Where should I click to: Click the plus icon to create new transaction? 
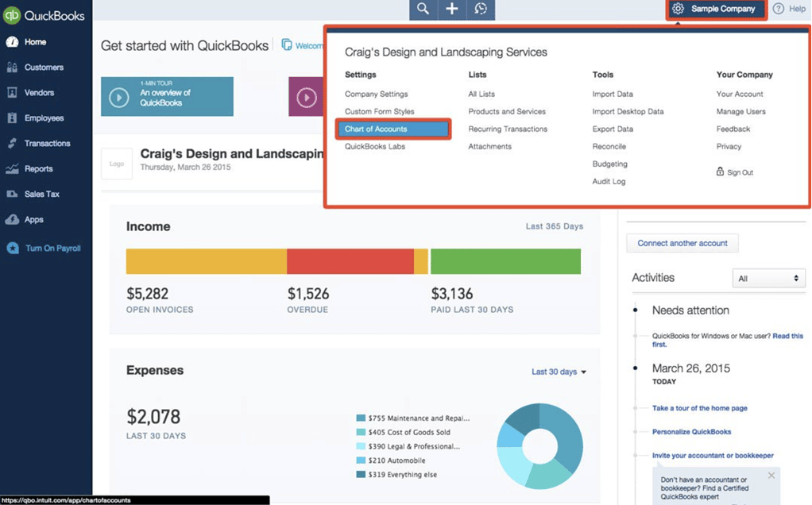click(x=451, y=10)
